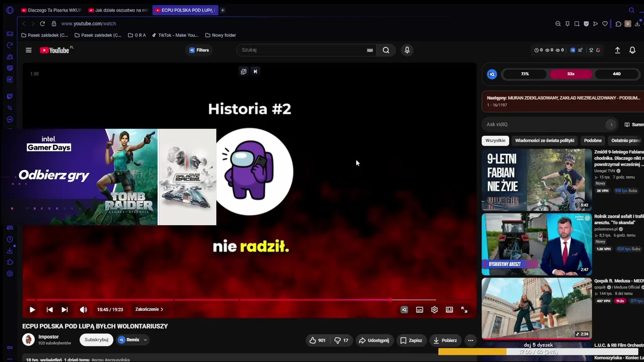
Task: Open the G R A bookmarks folder
Action: [x=137, y=35]
